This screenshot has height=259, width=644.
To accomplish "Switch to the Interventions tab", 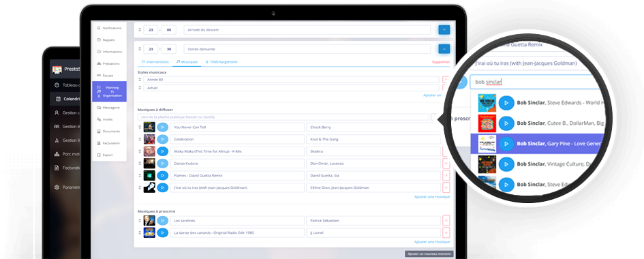I will click(155, 62).
